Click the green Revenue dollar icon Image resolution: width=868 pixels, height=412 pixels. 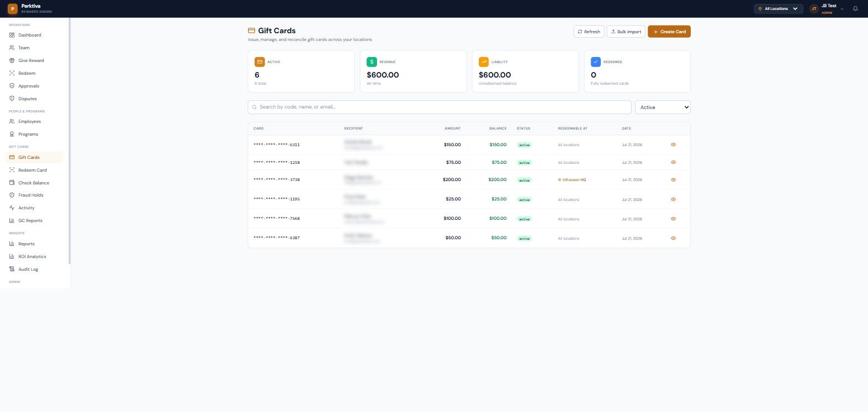371,62
